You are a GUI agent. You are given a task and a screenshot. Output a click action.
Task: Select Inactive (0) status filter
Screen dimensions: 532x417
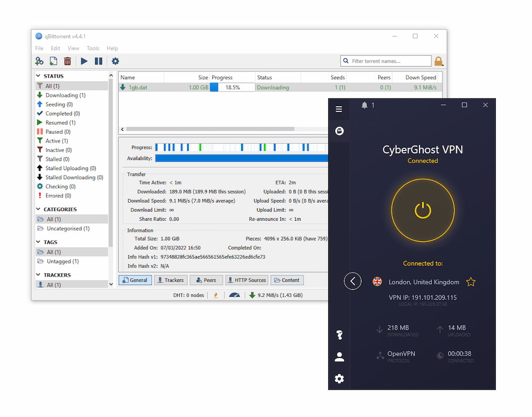point(59,150)
